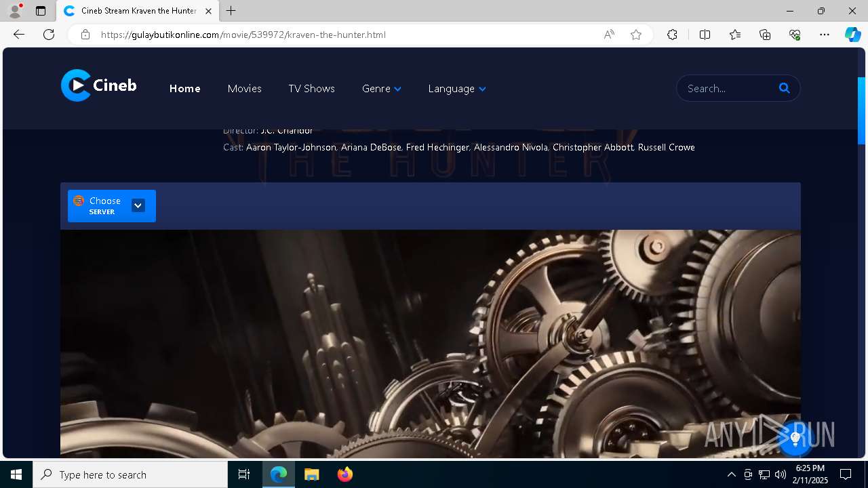Select the Cineb Stream Kraven tab
The image size is (868, 488).
click(x=138, y=11)
